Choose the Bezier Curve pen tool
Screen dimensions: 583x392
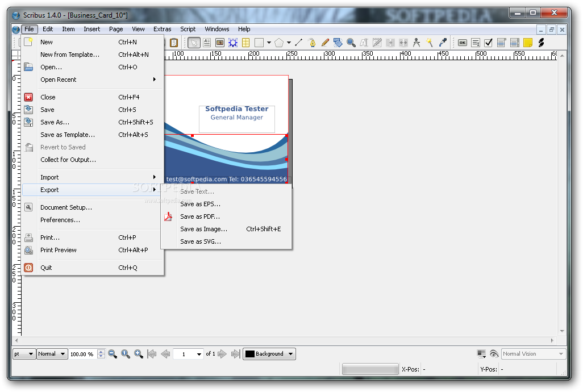point(312,43)
